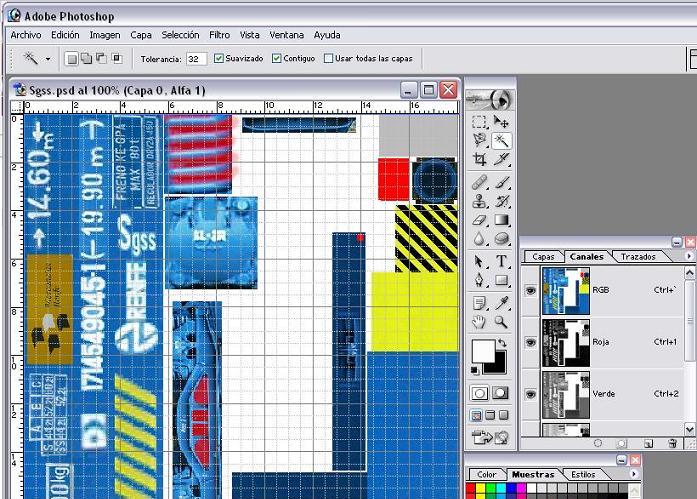
Task: Select the Hand tool
Action: click(480, 321)
